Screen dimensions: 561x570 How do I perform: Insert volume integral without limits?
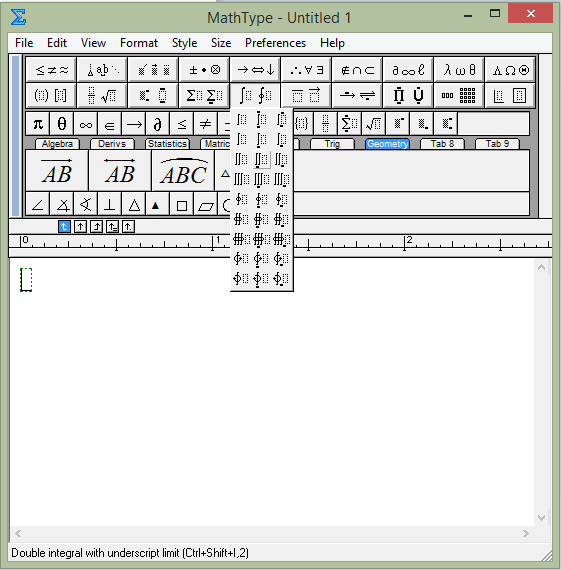[x=242, y=239]
